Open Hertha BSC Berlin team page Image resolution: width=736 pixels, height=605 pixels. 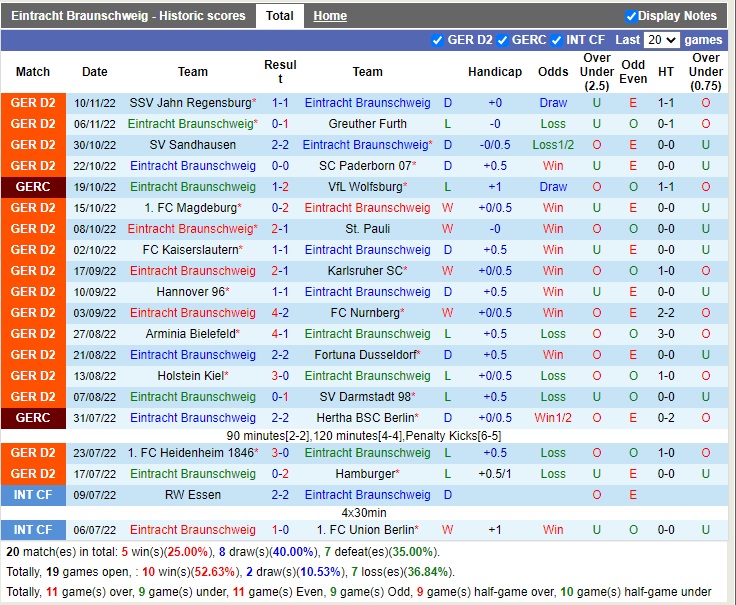(x=365, y=418)
